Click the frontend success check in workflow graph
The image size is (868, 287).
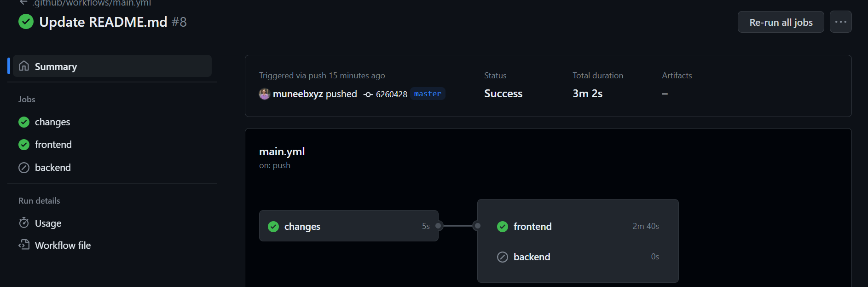(502, 226)
